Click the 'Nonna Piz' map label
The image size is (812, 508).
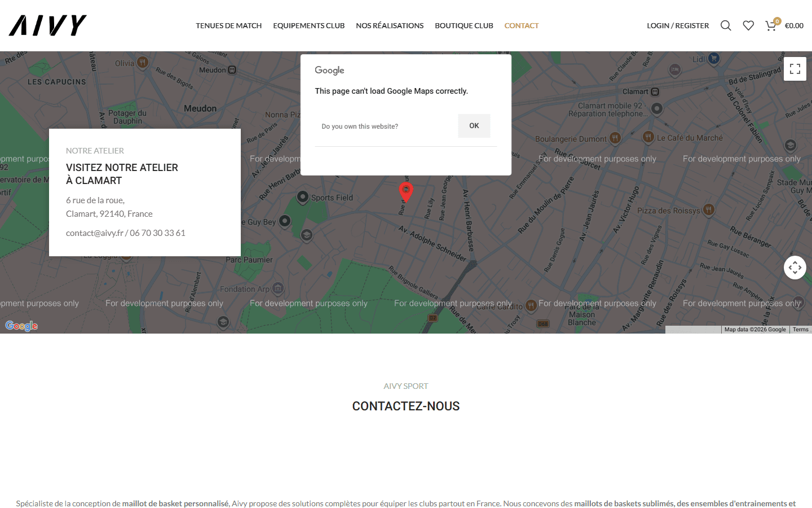tap(283, 115)
